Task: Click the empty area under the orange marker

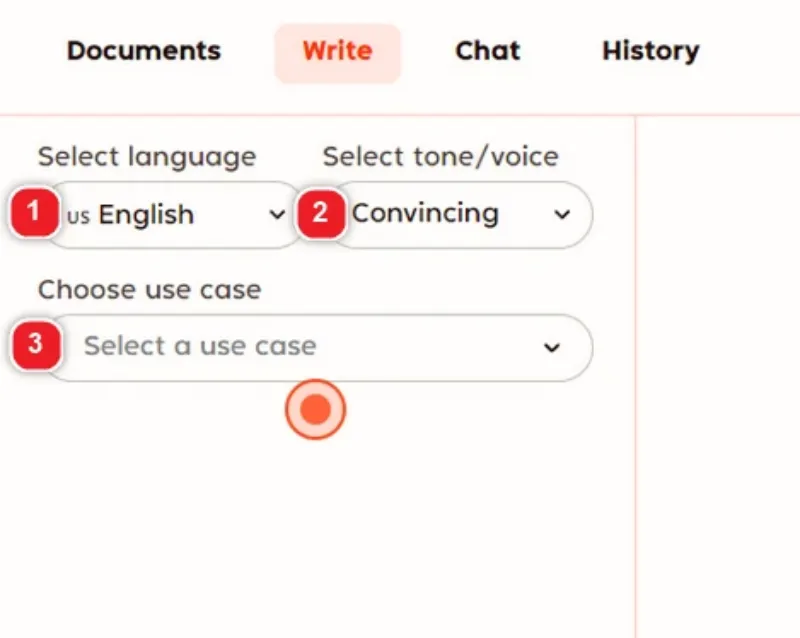Action: click(316, 536)
